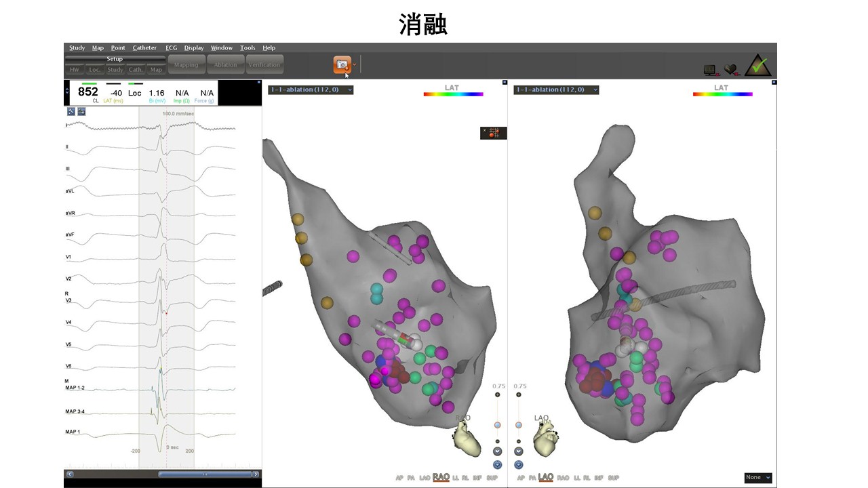Viewport: 868px width, 488px height.
Task: Click the ablation point grid icon in the left map
Action: click(x=494, y=134)
